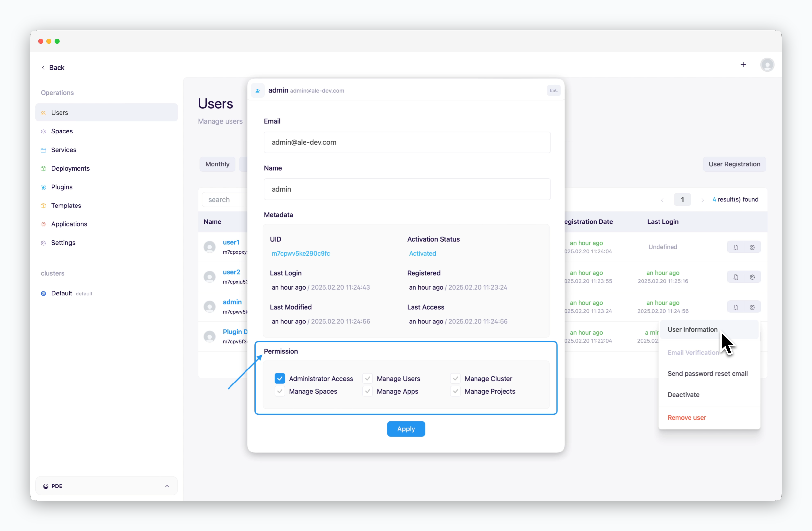This screenshot has width=812, height=531.
Task: Click the Back text link
Action: (x=57, y=68)
